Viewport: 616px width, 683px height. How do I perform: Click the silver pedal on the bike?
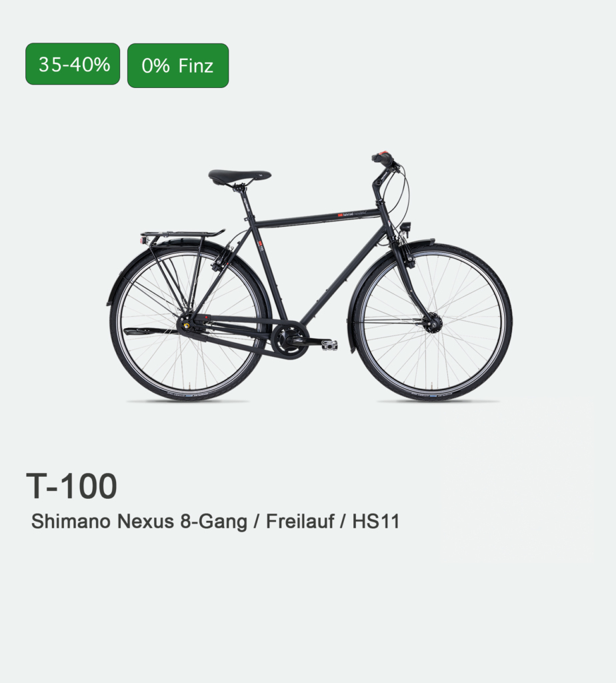click(x=330, y=346)
